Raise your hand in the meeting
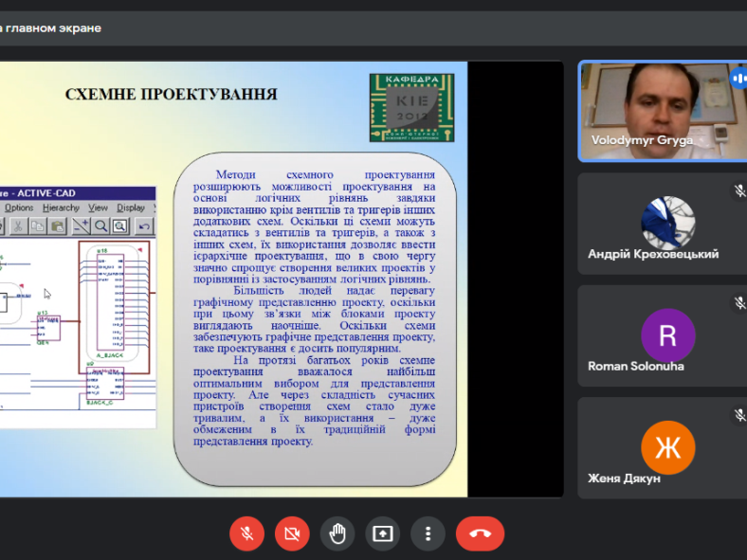Screen dimensions: 747x560 coord(337,533)
